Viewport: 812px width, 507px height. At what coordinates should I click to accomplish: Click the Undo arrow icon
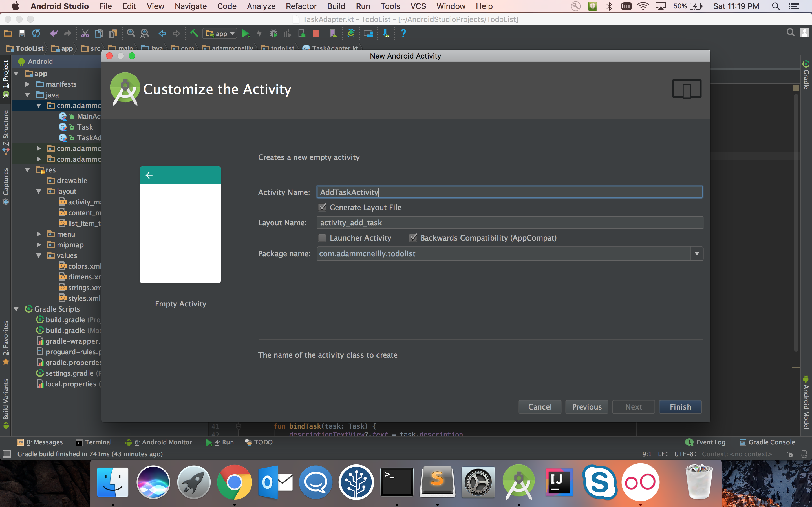[53, 34]
